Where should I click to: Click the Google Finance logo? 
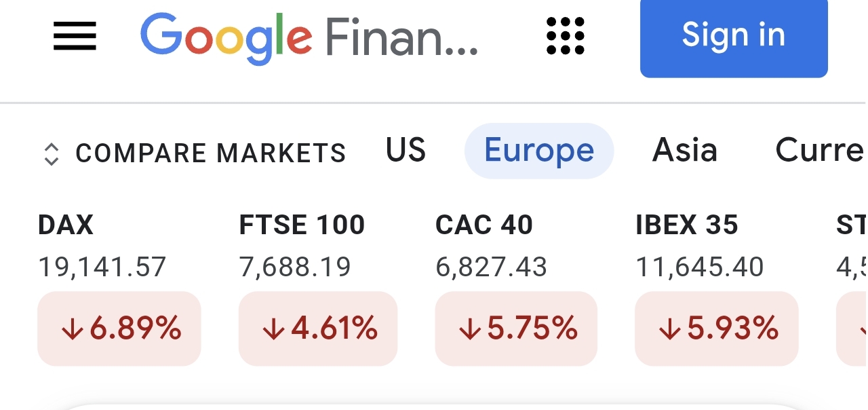coord(309,39)
